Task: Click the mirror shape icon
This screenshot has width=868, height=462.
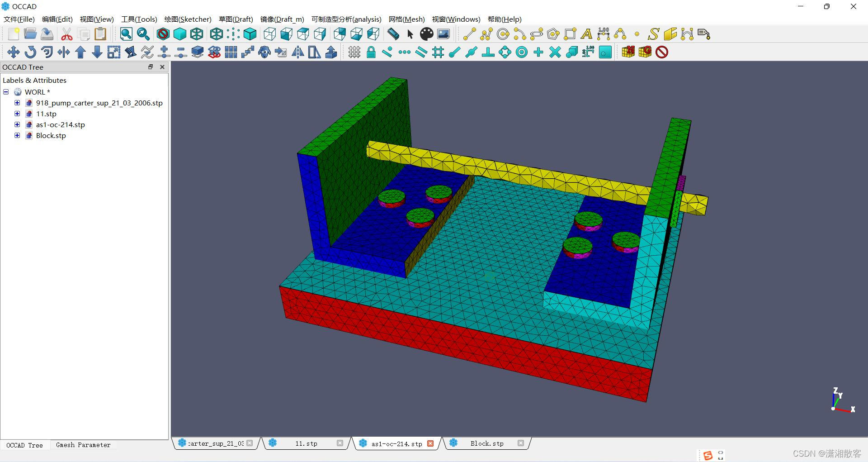Action: click(298, 52)
